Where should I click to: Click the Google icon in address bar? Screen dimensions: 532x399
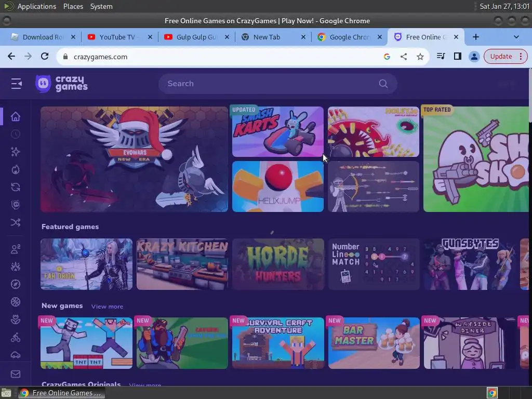[387, 57]
